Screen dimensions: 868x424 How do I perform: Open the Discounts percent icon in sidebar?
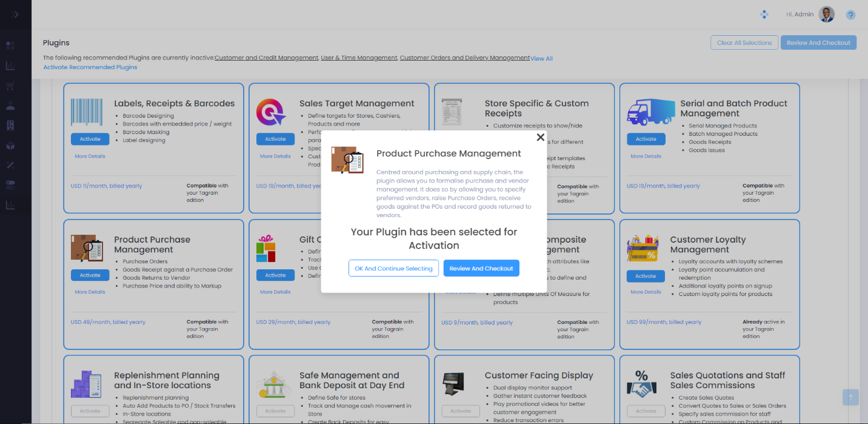point(10,165)
